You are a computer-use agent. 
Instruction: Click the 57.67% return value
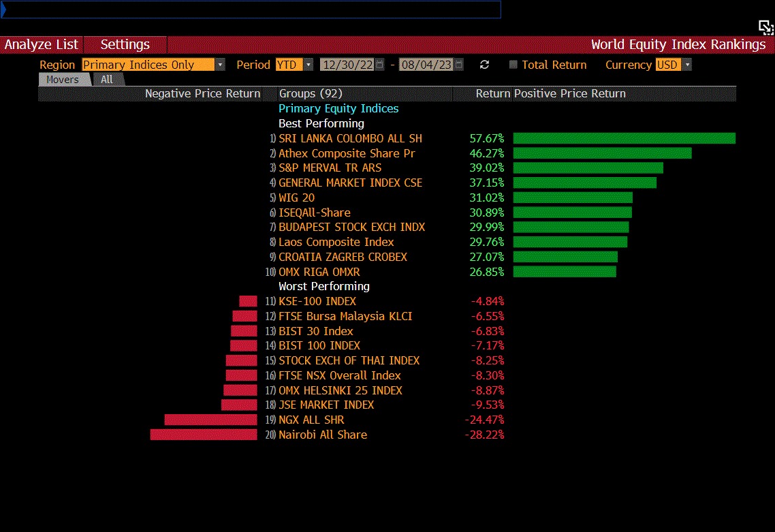click(487, 138)
